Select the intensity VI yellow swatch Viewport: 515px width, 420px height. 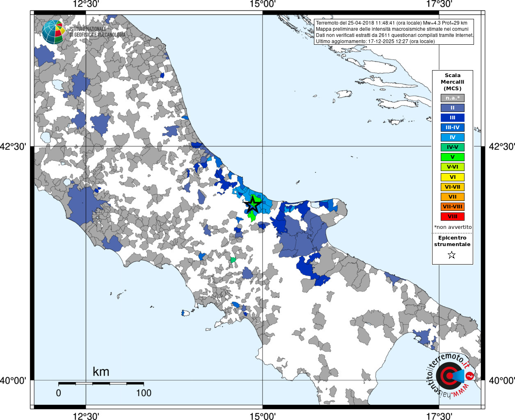coord(453,177)
